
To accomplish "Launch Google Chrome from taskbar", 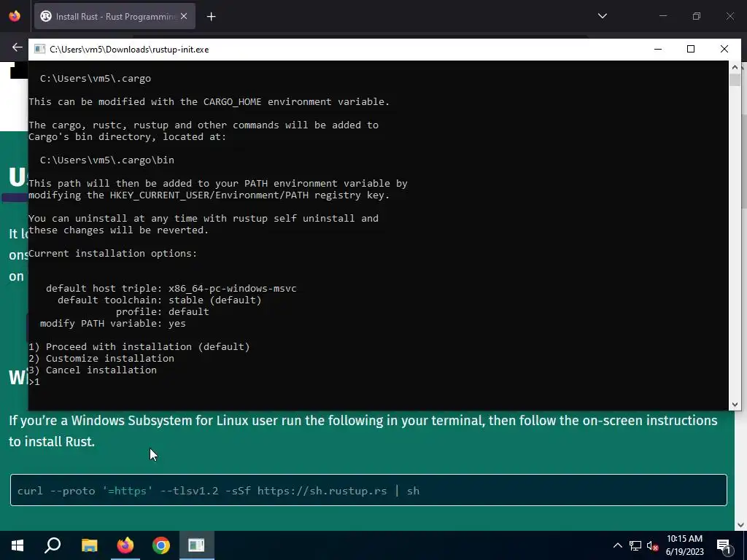I will [161, 545].
